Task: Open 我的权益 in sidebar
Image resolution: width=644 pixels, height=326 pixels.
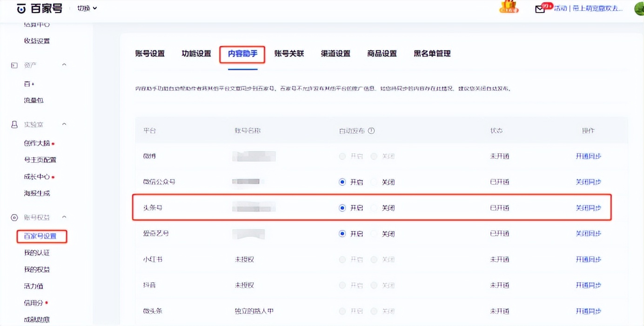Action: pyautogui.click(x=37, y=270)
